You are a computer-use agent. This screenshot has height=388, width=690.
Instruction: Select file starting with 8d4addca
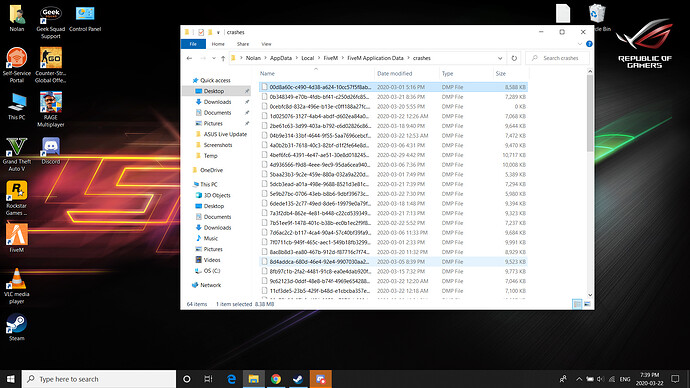[x=394, y=262]
